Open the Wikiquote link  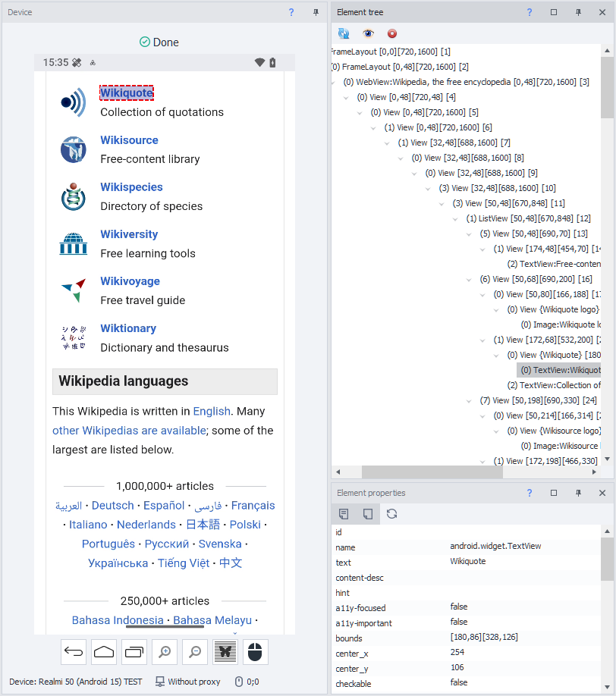(x=127, y=92)
